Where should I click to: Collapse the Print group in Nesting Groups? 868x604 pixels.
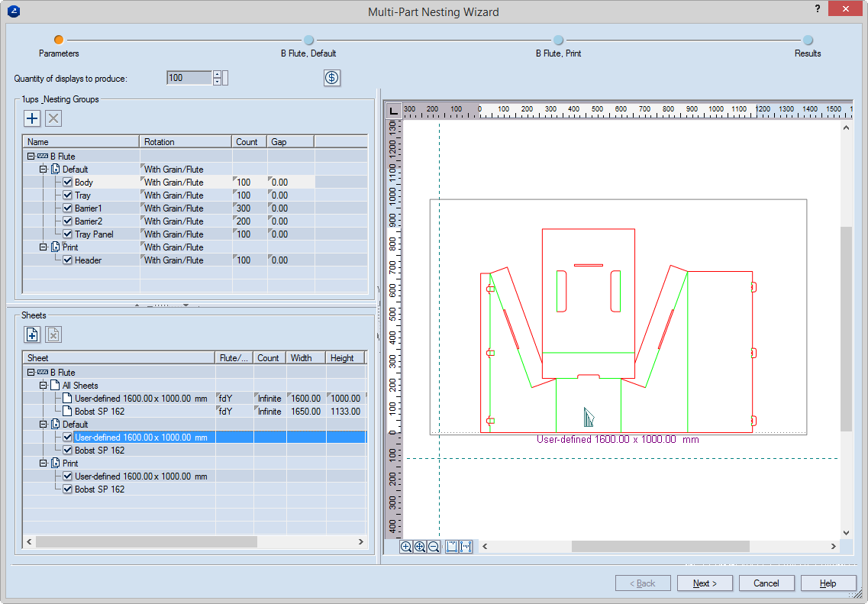[x=44, y=247]
